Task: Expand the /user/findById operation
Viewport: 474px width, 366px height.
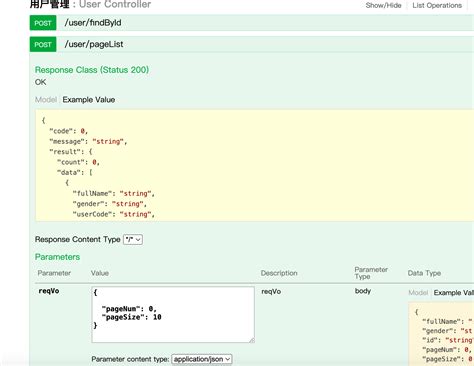Action: click(x=93, y=23)
